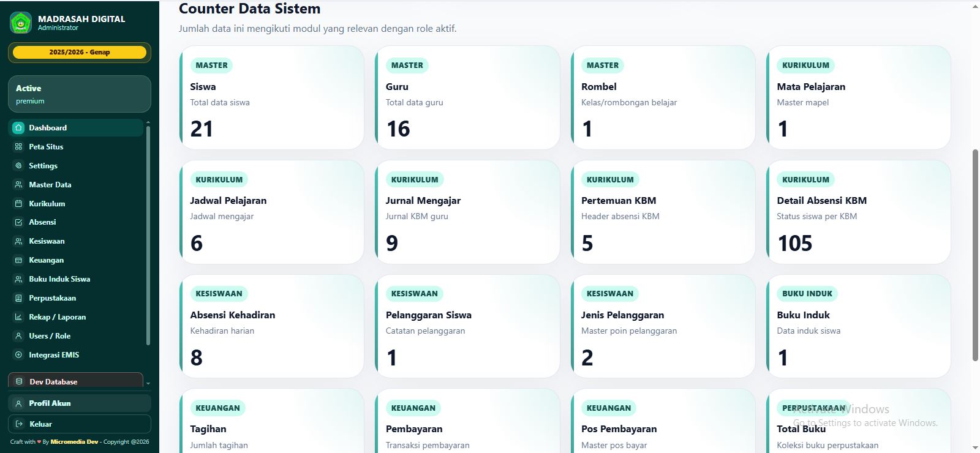980x453 pixels.
Task: Click Keluar to log out
Action: pos(80,424)
